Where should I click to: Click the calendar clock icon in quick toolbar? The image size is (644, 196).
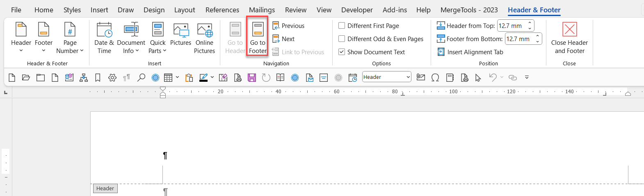pyautogui.click(x=353, y=77)
